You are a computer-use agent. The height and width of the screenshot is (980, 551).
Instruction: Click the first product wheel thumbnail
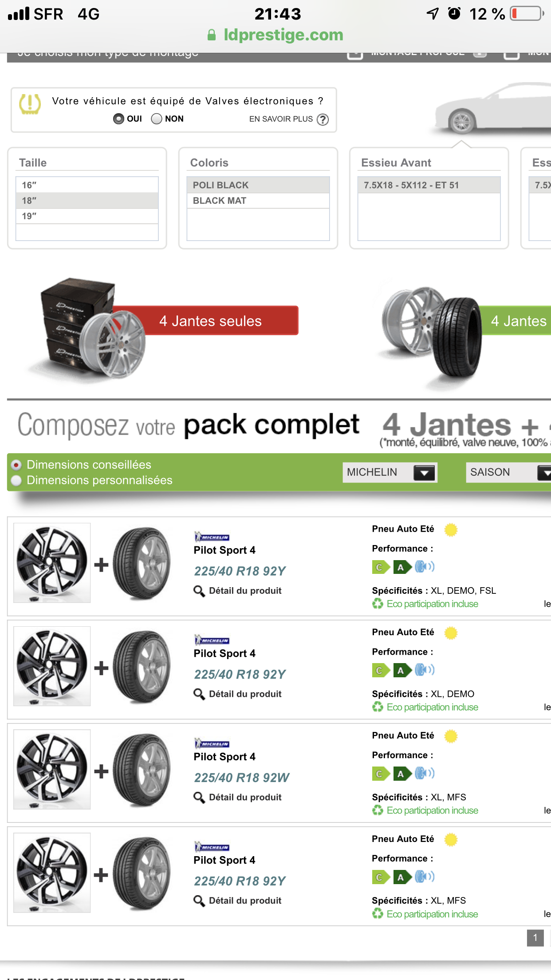pos(52,563)
